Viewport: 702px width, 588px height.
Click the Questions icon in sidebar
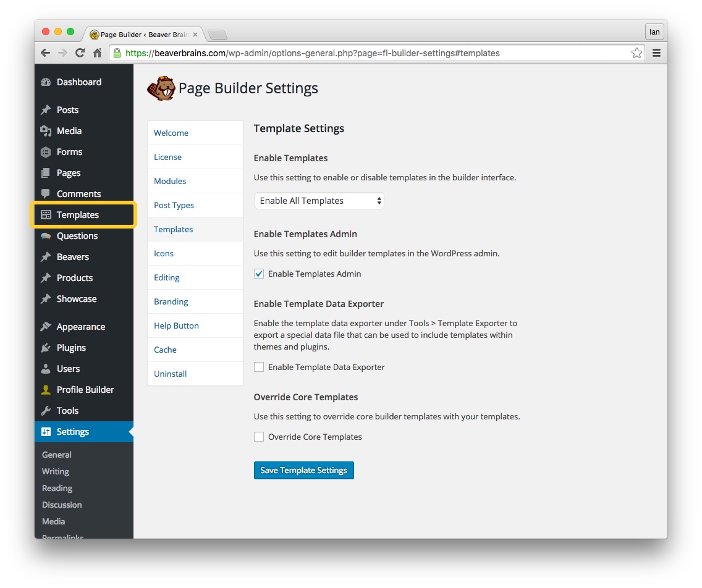click(x=46, y=236)
